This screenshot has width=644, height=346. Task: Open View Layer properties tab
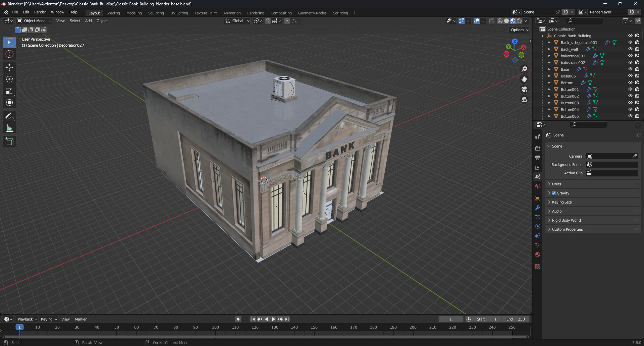point(538,167)
